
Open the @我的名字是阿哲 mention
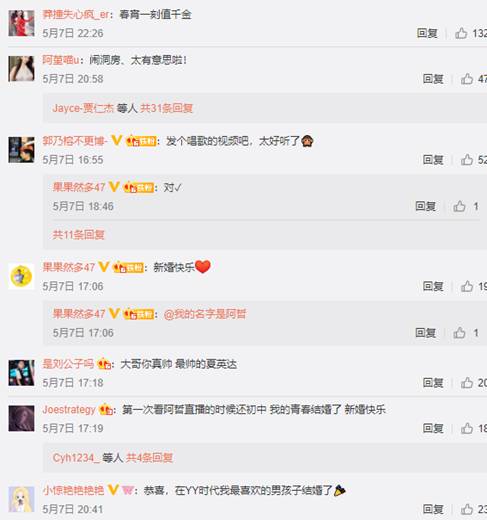(x=205, y=314)
